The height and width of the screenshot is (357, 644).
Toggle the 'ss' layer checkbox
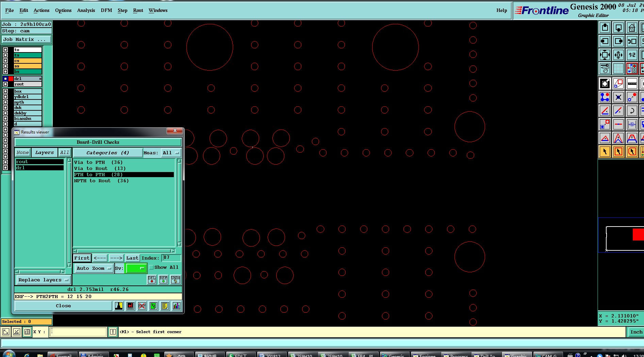pos(5,66)
